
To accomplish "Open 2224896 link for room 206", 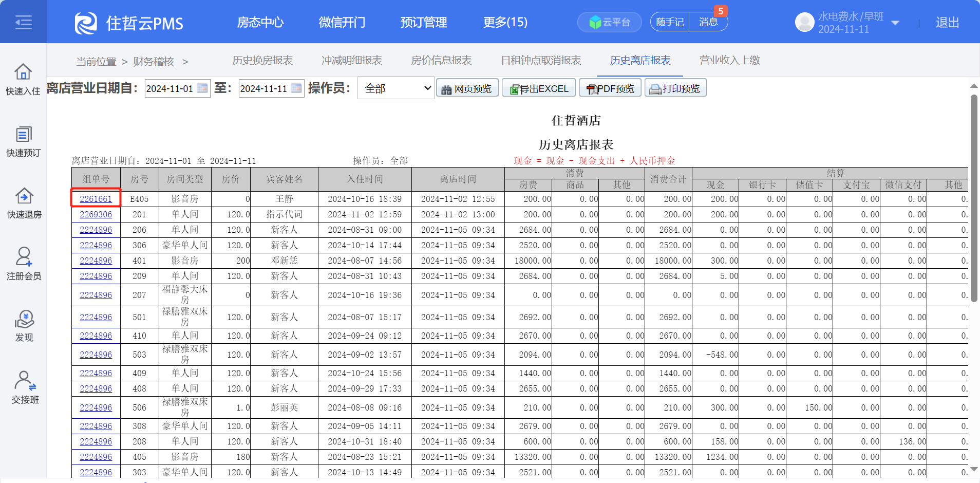I will click(96, 230).
